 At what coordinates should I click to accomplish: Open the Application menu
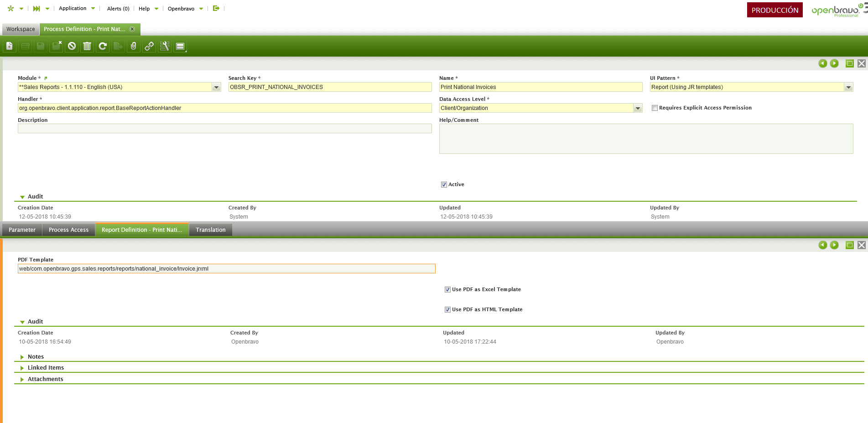click(73, 8)
